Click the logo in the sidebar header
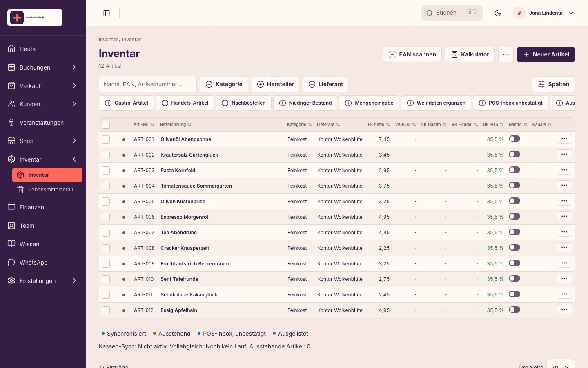 [x=35, y=18]
